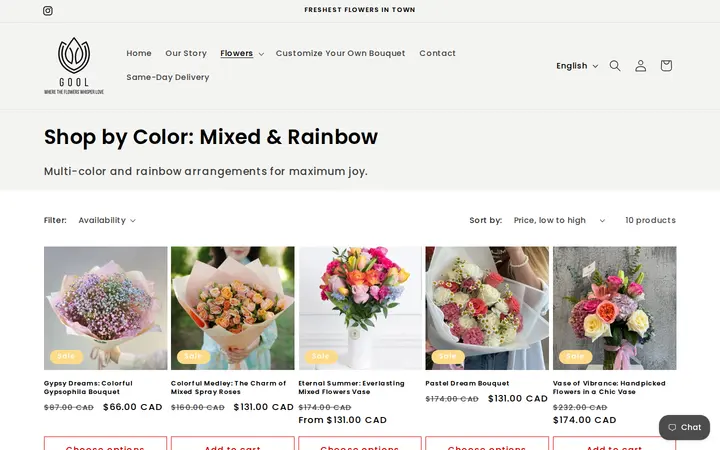Open Gypsy Dreams: Colorful Gypsophila Bouquet title
The height and width of the screenshot is (450, 720).
tap(88, 388)
